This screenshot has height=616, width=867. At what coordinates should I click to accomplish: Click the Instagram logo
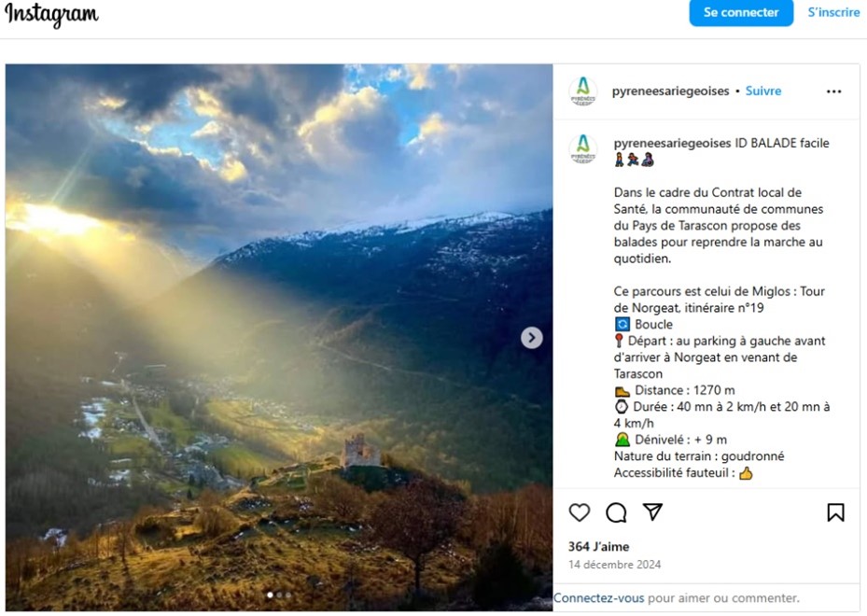tap(53, 15)
